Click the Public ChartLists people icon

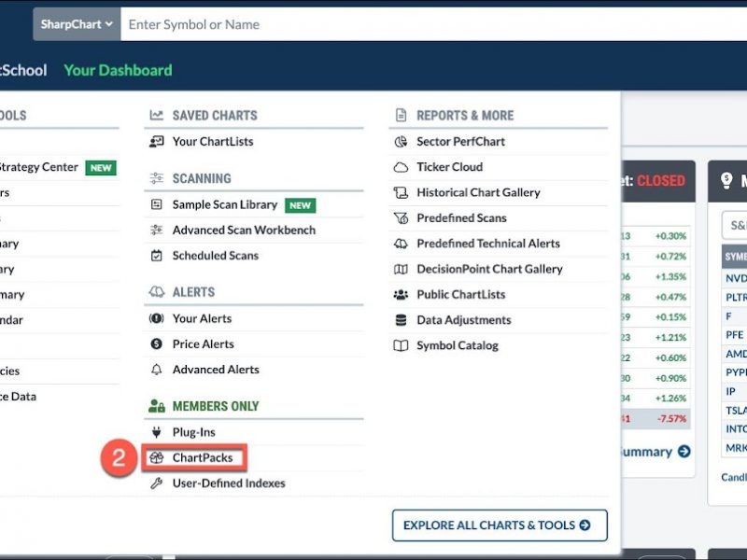pos(401,295)
